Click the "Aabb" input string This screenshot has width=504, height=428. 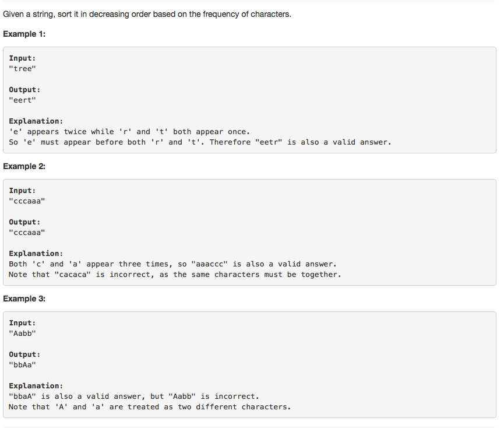pyautogui.click(x=22, y=334)
